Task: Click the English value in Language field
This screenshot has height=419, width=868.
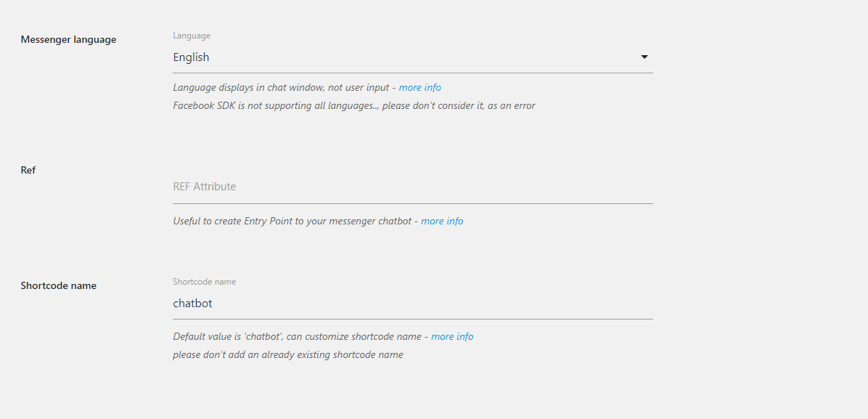Action: click(191, 57)
